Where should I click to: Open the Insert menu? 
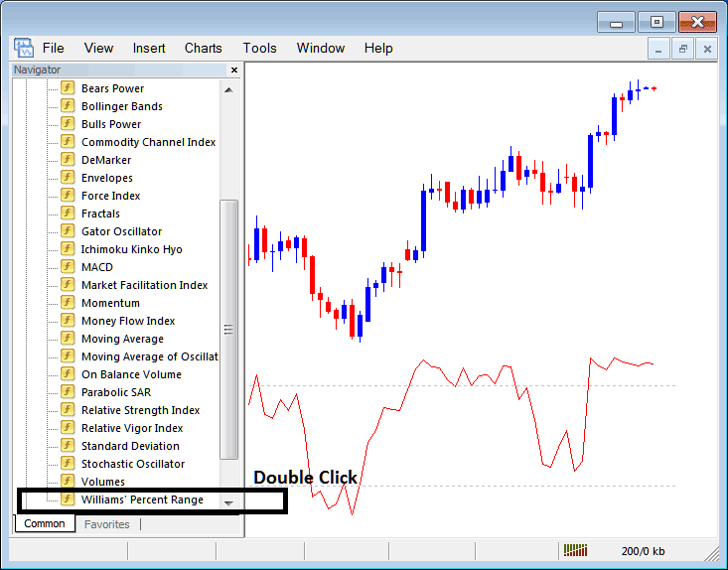(149, 48)
